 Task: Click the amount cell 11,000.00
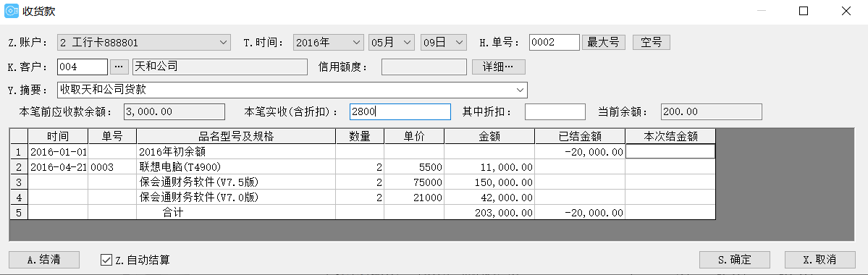pyautogui.click(x=489, y=166)
